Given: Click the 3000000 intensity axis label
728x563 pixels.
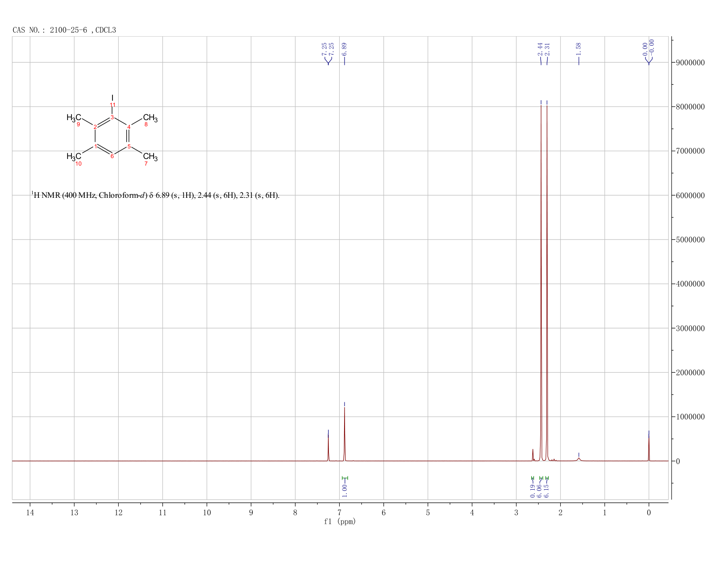Looking at the screenshot, I should pyautogui.click(x=690, y=329).
